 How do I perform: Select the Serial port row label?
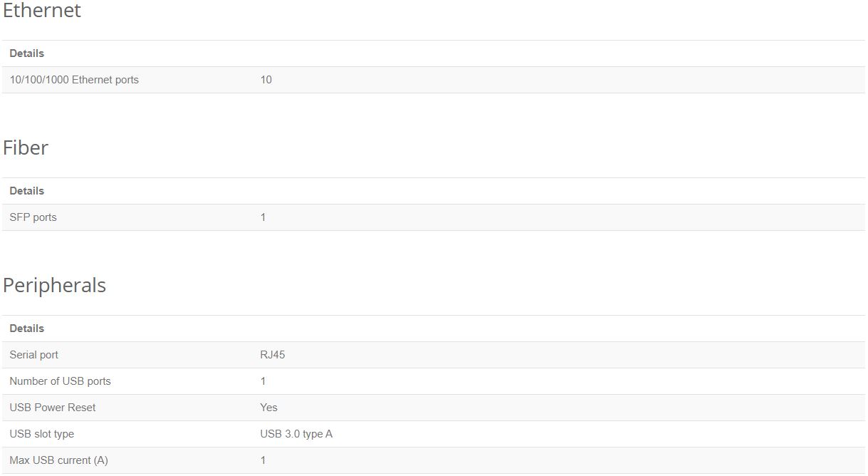(x=33, y=355)
